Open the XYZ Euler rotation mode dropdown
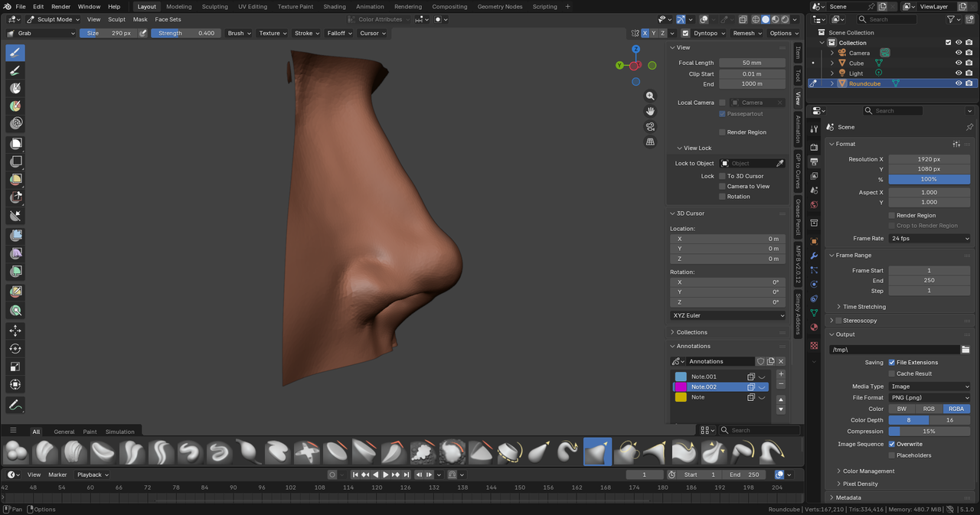 coord(728,315)
